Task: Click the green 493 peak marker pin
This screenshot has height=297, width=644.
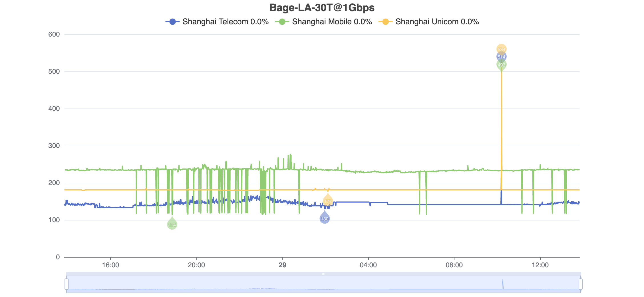Action: 501,65
